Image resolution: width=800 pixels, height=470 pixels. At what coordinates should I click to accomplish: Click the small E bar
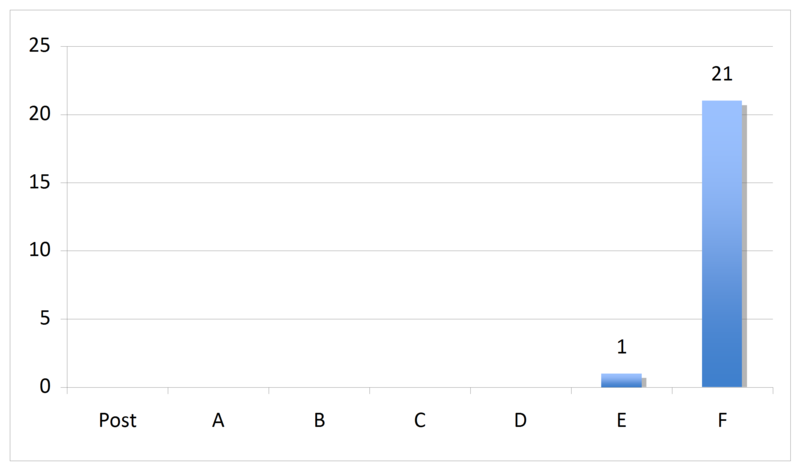coord(621,380)
